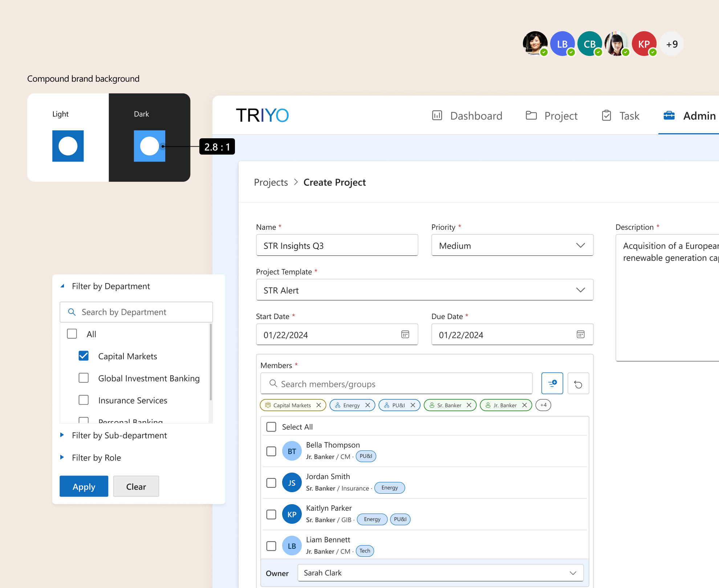The height and width of the screenshot is (588, 719).
Task: Click the Dark theme blue swatch
Action: click(x=149, y=146)
